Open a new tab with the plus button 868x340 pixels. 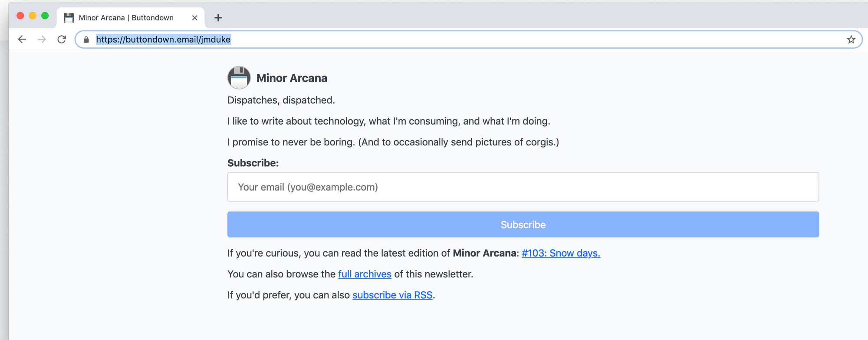[218, 18]
